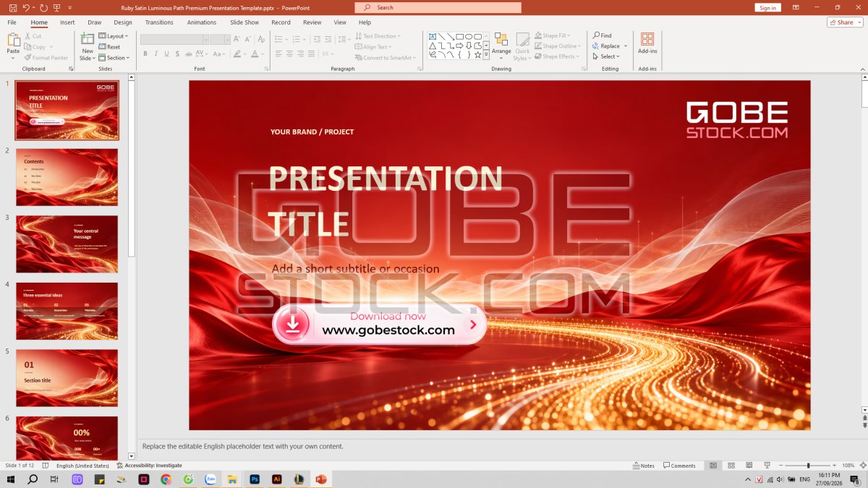Viewport: 868px width, 488px height.
Task: Open the Animations tab
Action: [x=202, y=22]
